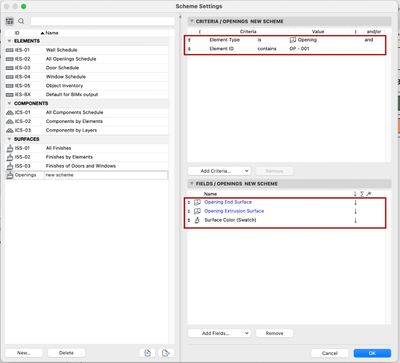The width and height of the screenshot is (400, 363).
Task: Click the sort arrow column header icon
Action: tap(355, 194)
